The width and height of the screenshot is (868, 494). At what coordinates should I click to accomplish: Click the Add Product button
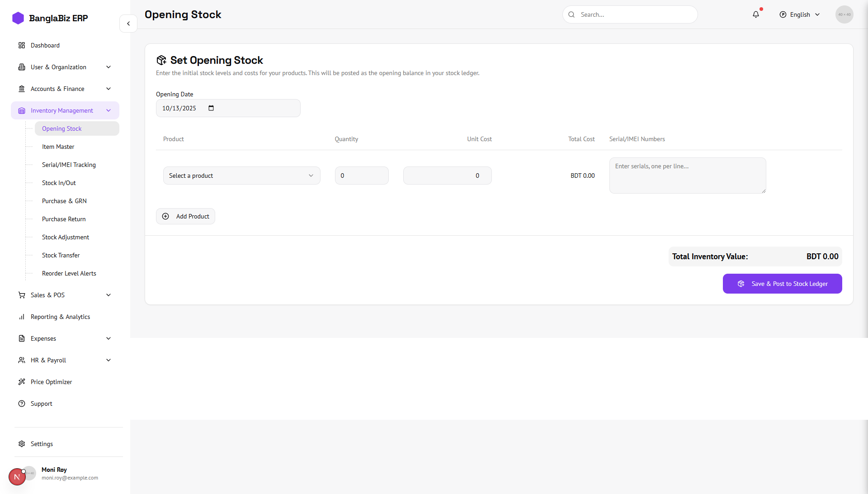click(185, 216)
